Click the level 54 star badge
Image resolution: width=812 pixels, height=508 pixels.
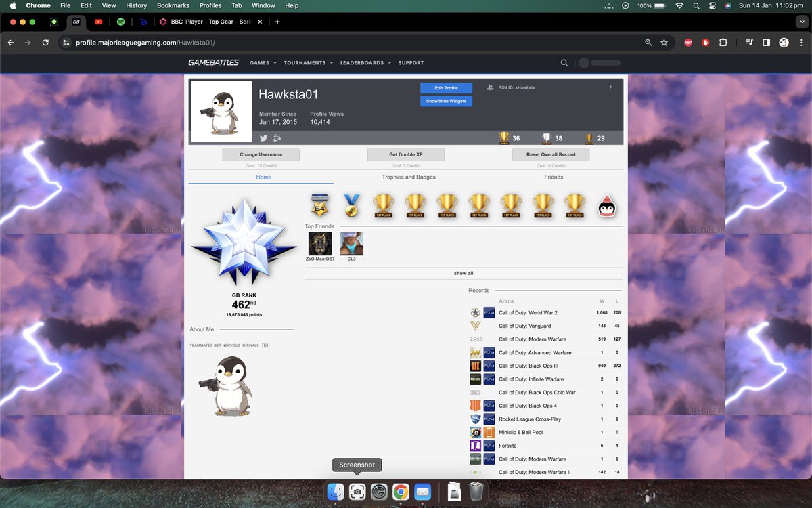pyautogui.click(x=319, y=206)
